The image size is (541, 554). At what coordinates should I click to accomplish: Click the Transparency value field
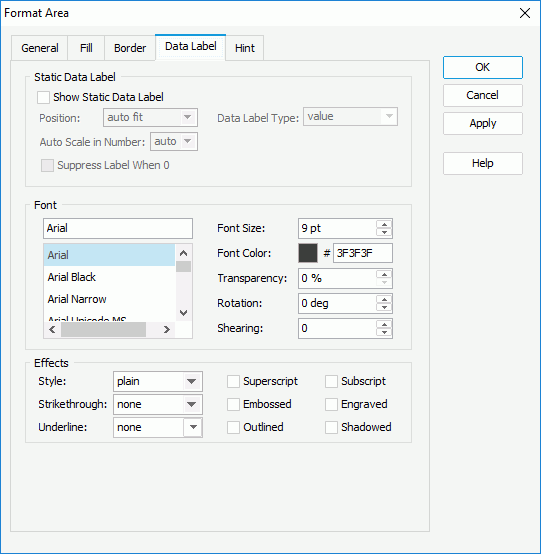[x=337, y=278]
